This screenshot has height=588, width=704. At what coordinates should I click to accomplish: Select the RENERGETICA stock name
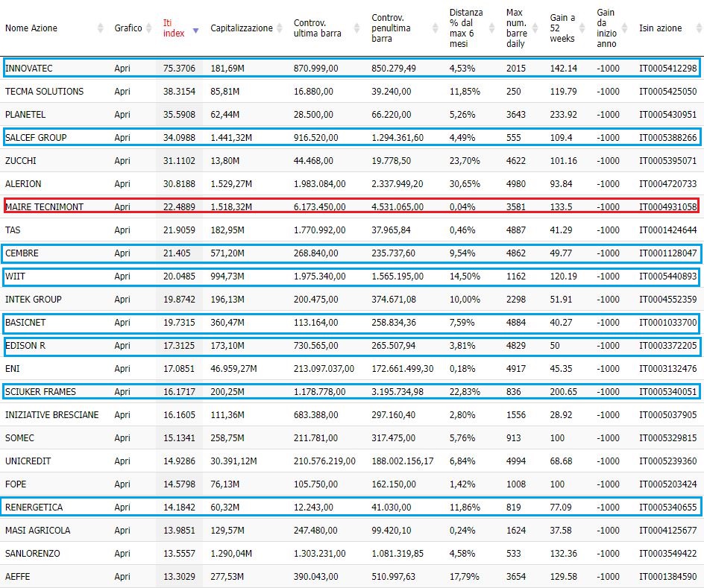pyautogui.click(x=34, y=508)
